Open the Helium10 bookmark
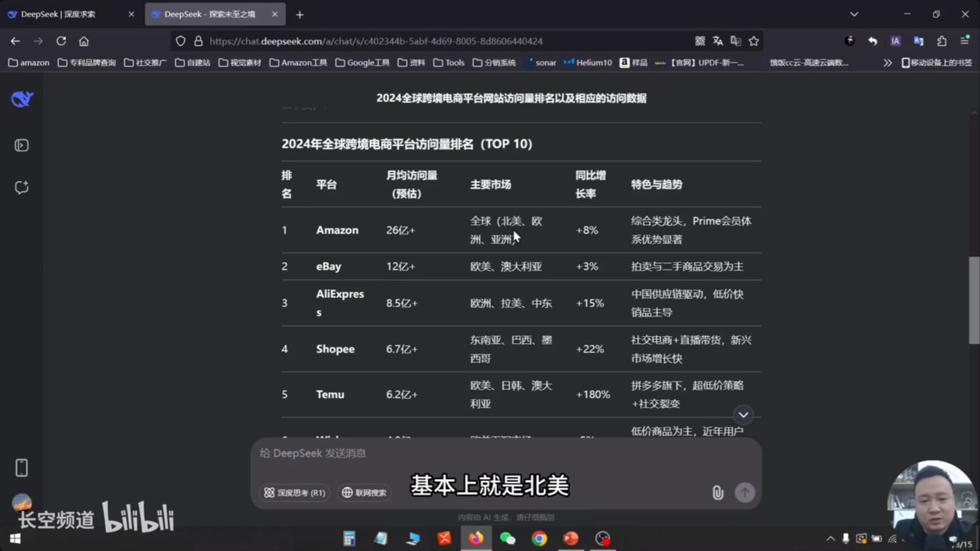The height and width of the screenshot is (551, 980). [x=588, y=63]
